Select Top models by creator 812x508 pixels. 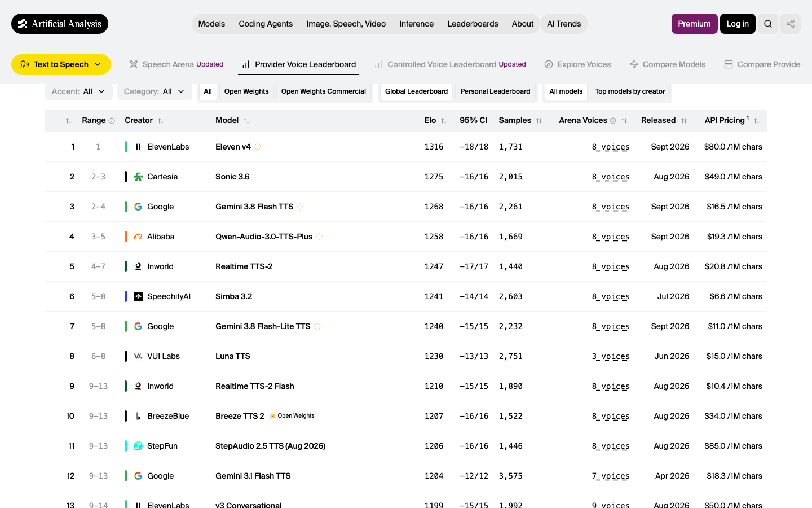pos(630,91)
